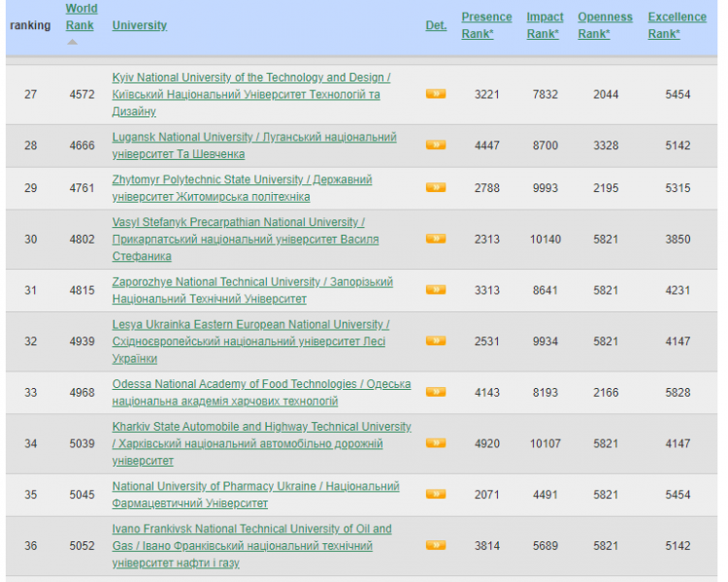Click details icon for Zhytomyr Polytechnic State University
728x582 pixels.
tap(435, 188)
